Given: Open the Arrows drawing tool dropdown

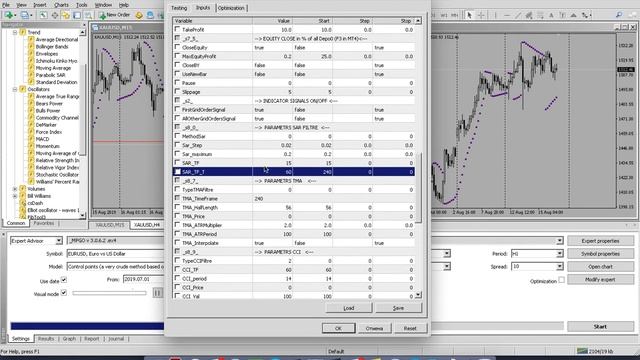Looking at the screenshot, I should point(587,15).
